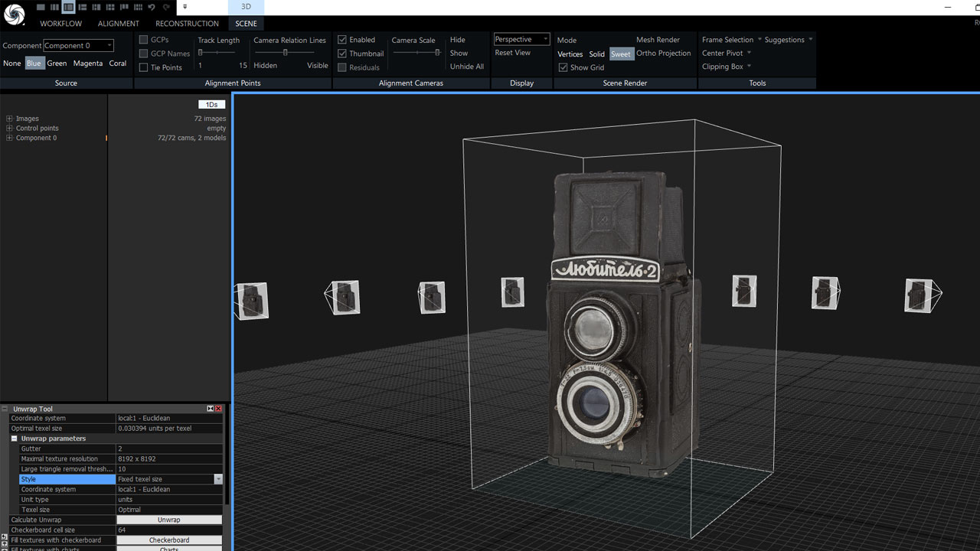980x551 pixels.
Task: Expand the Control points tree node
Action: [9, 128]
